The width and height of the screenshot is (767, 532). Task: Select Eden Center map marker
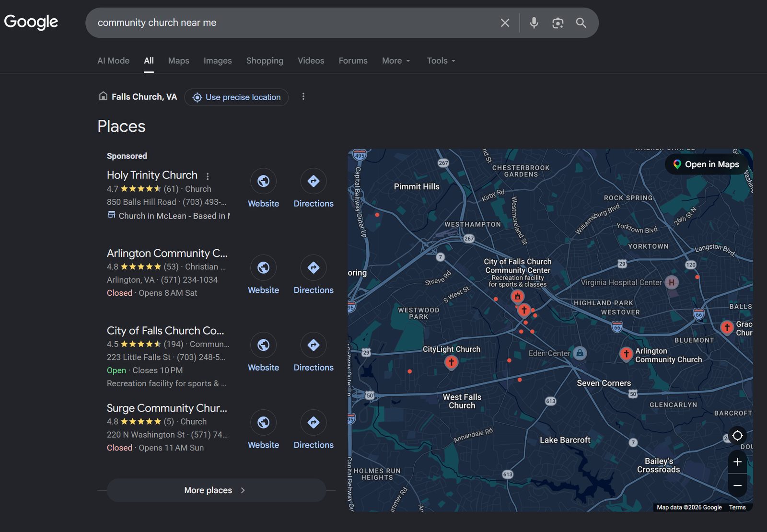(x=580, y=353)
